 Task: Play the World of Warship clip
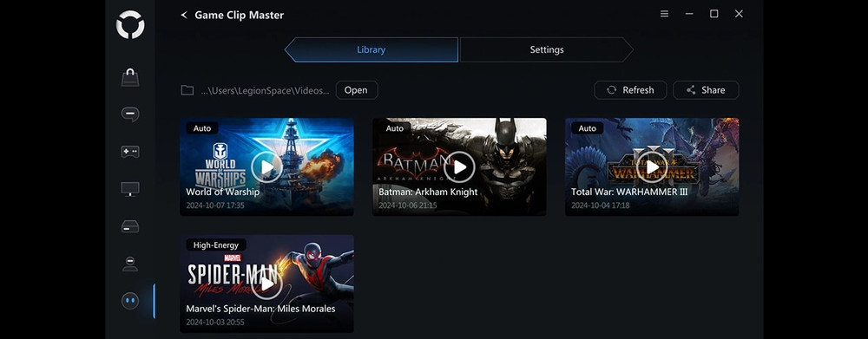click(x=266, y=166)
